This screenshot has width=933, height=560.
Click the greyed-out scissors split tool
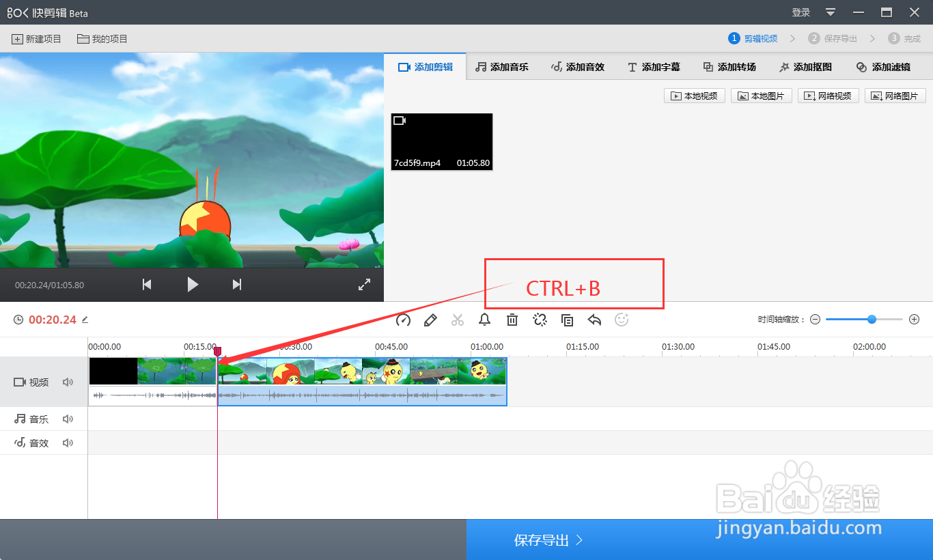click(458, 320)
